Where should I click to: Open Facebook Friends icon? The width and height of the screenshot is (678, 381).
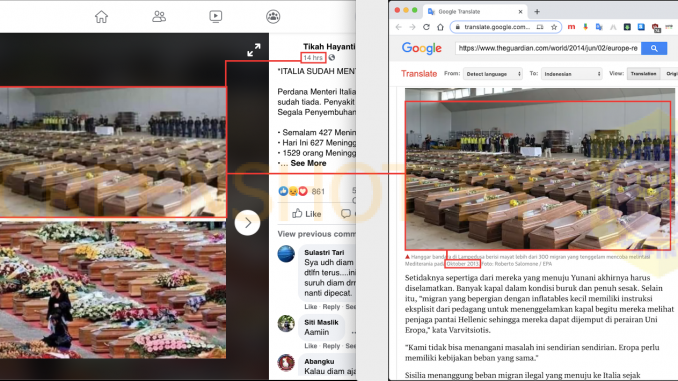[159, 16]
